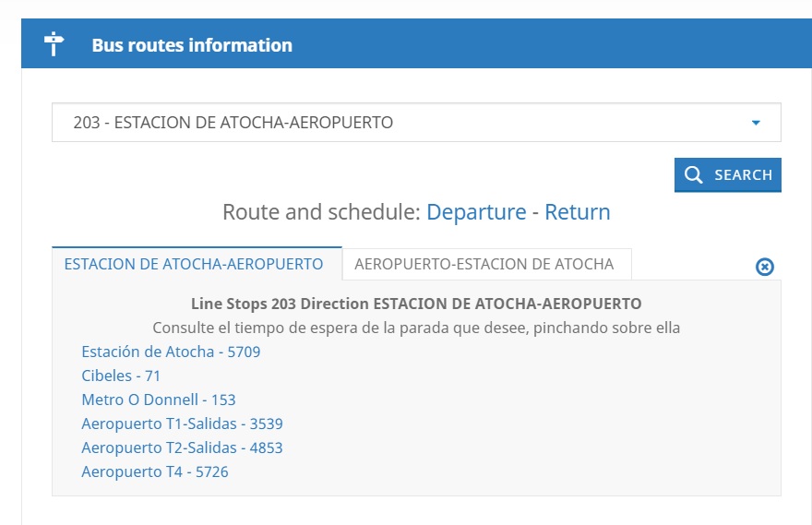This screenshot has height=525, width=812.
Task: Click the Consulte el tiempo de espera instruction
Action: tap(416, 328)
